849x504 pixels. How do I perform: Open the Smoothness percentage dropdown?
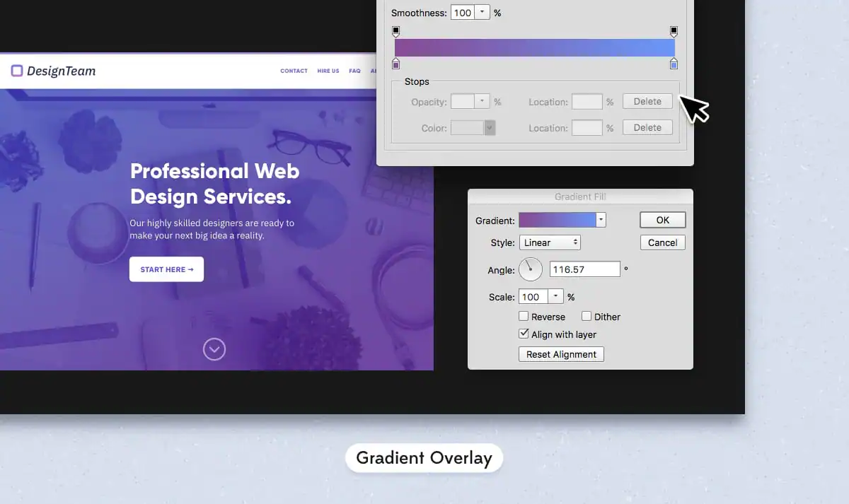pyautogui.click(x=480, y=12)
